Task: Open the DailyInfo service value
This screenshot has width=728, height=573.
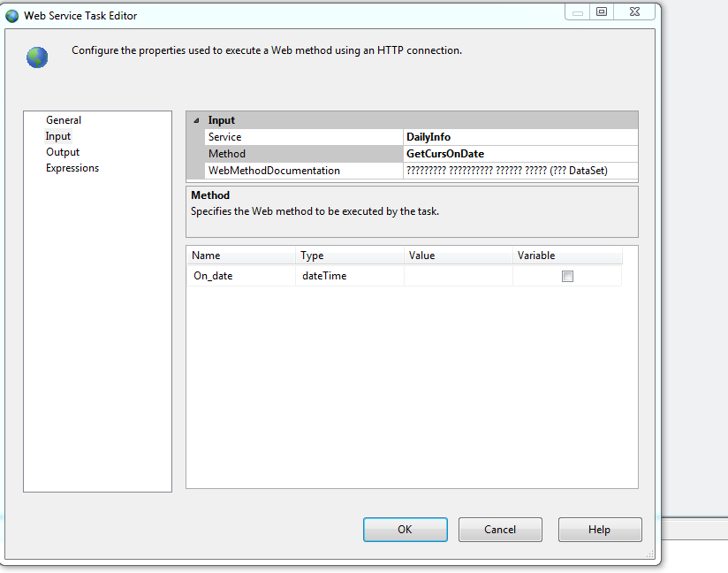Action: click(x=520, y=137)
